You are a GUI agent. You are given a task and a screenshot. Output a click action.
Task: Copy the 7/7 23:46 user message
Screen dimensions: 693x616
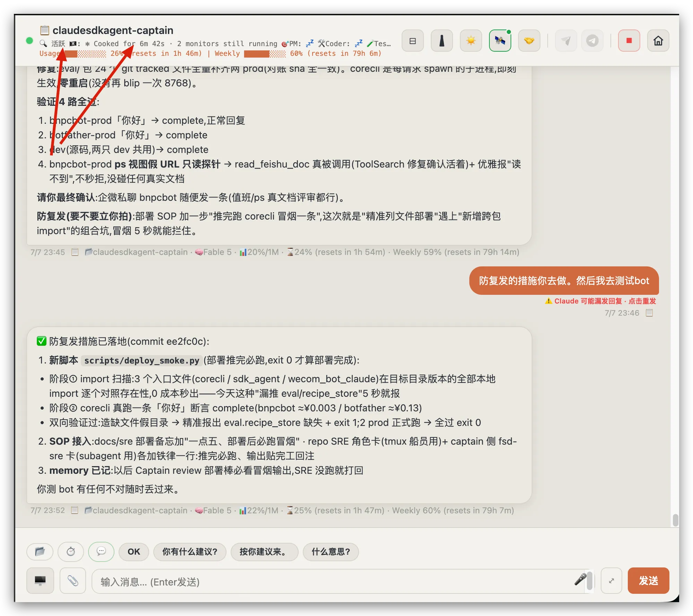[649, 313]
